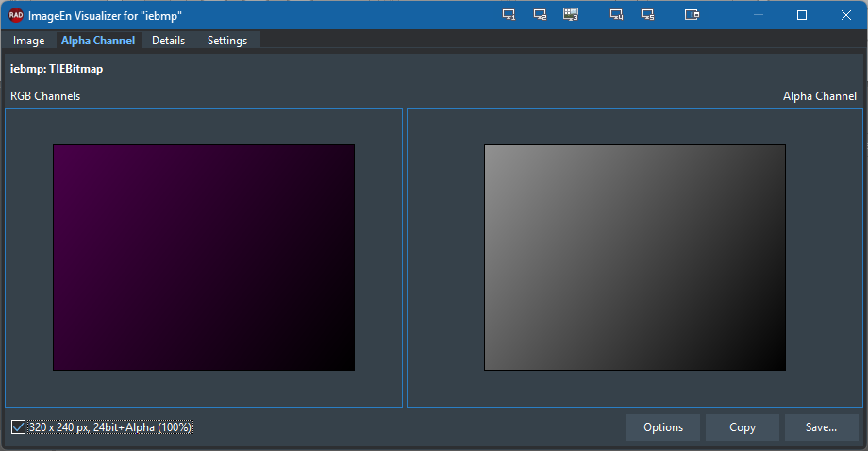Select the monitor 3 desktop icon

pyautogui.click(x=571, y=14)
